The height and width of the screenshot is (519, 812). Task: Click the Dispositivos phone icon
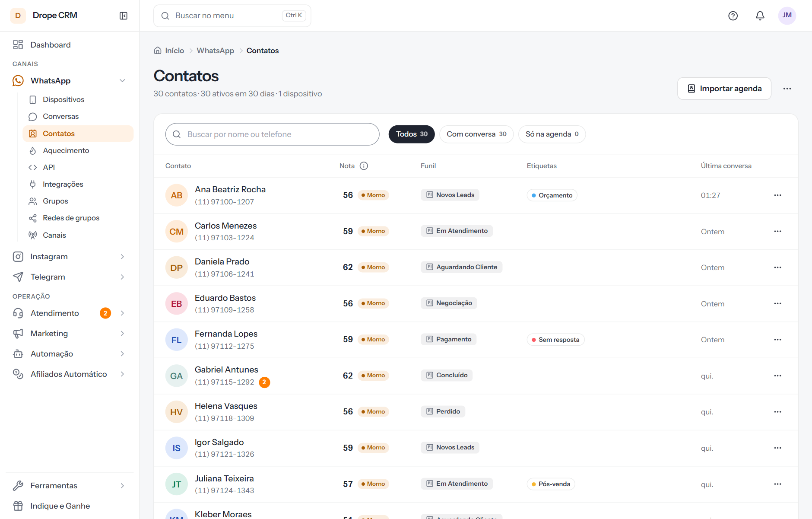[x=33, y=99]
